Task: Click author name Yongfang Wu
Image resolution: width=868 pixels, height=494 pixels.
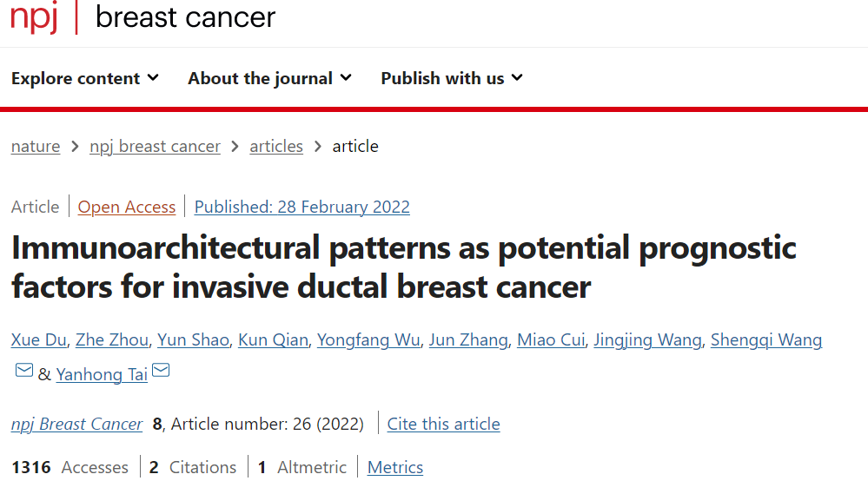Action: click(x=368, y=339)
